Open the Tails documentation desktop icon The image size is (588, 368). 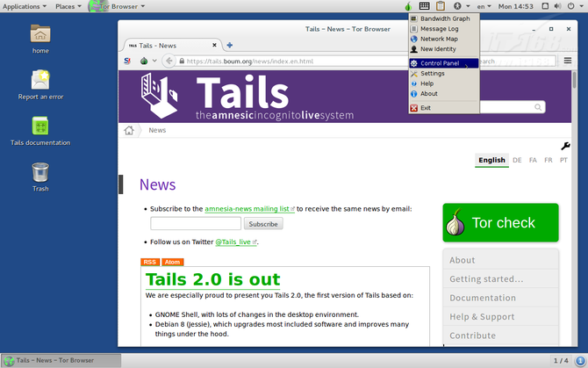tap(40, 126)
